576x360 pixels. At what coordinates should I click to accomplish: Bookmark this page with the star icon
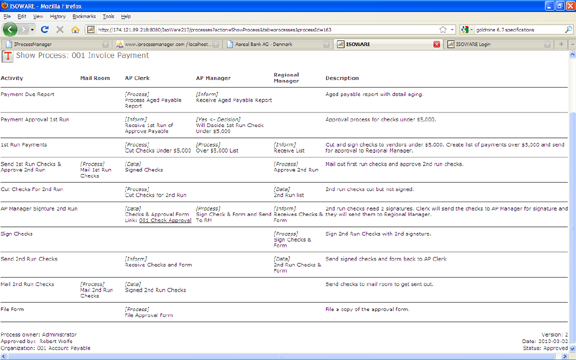tap(443, 29)
